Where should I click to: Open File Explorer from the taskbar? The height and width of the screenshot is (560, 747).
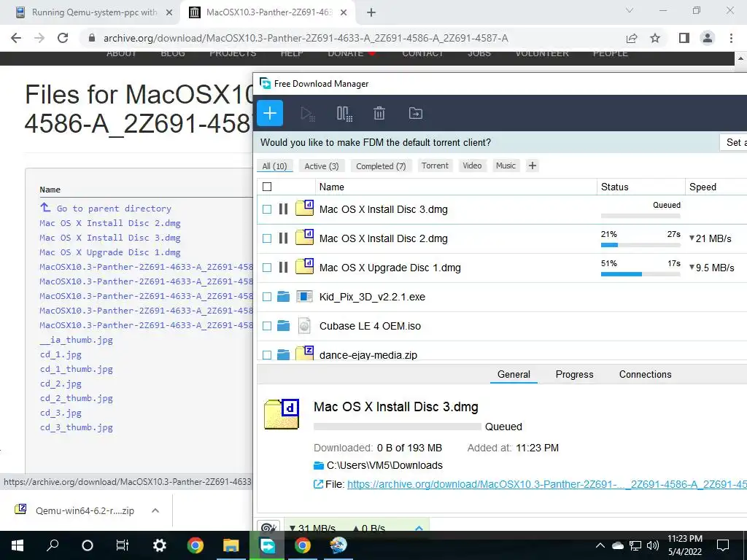pos(231,545)
